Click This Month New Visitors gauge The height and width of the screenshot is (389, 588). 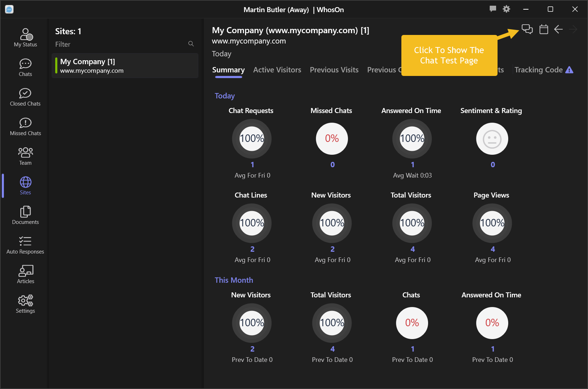(x=252, y=323)
